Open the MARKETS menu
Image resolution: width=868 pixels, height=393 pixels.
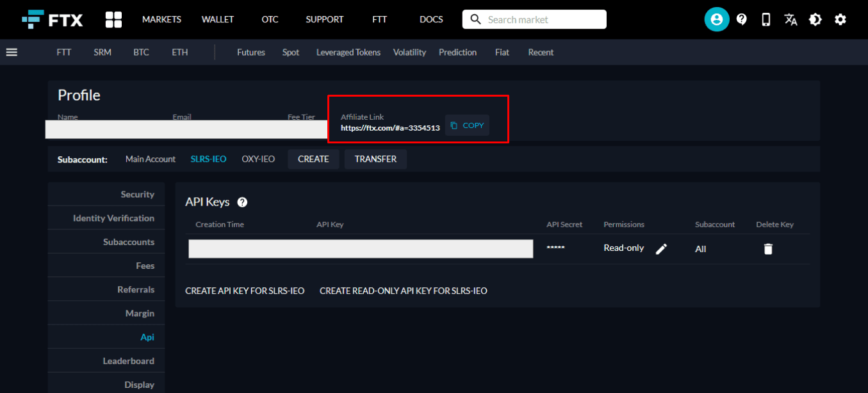point(161,19)
